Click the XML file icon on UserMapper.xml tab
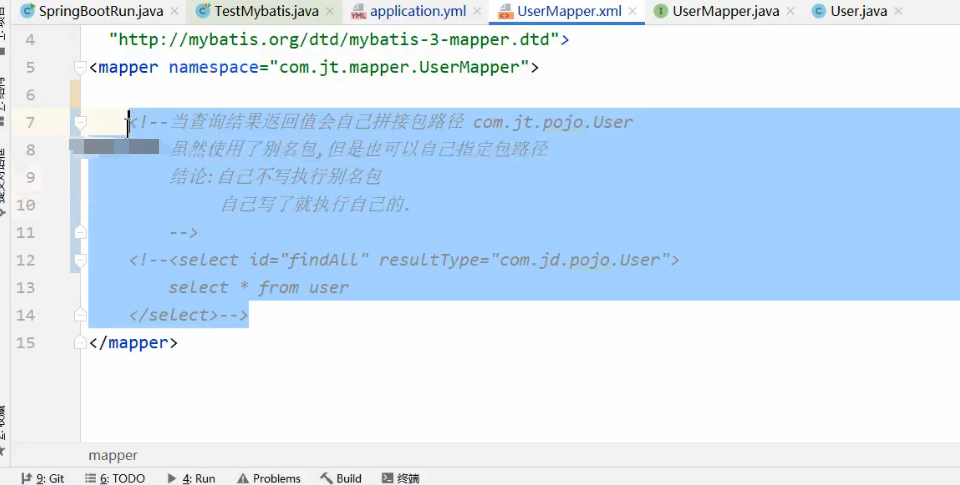 505,12
